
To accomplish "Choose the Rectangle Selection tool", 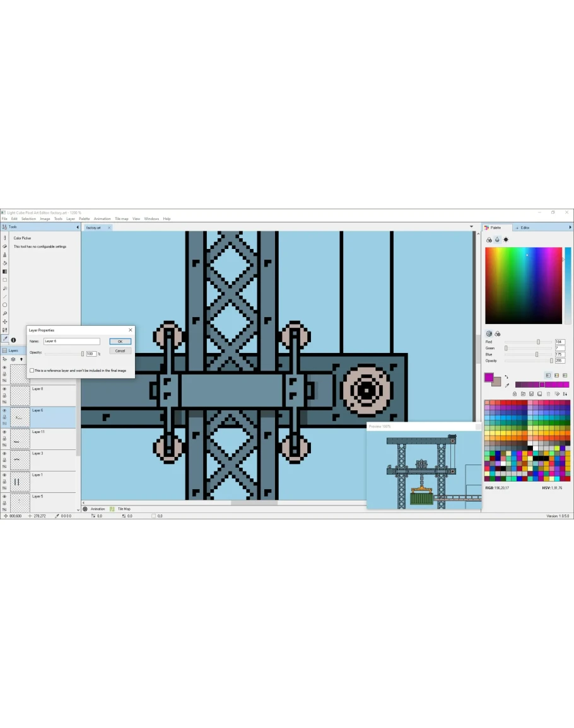I will point(5,280).
